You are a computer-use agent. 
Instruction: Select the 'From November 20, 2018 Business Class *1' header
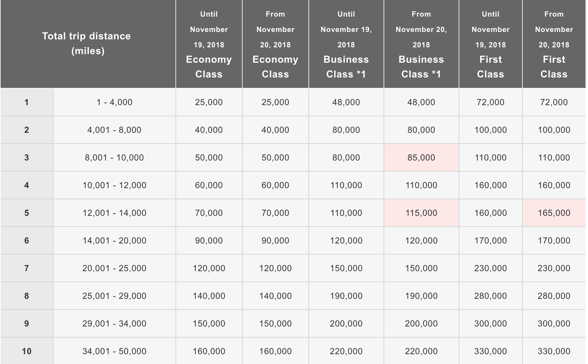click(x=421, y=44)
